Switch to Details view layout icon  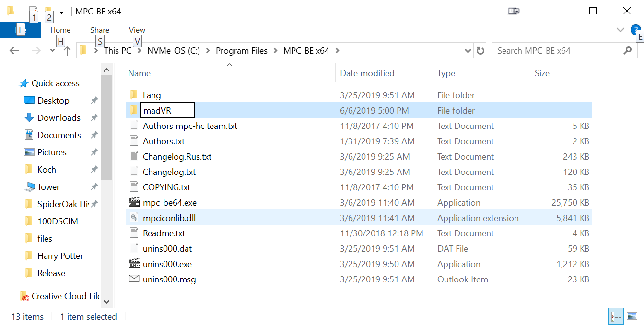click(616, 316)
